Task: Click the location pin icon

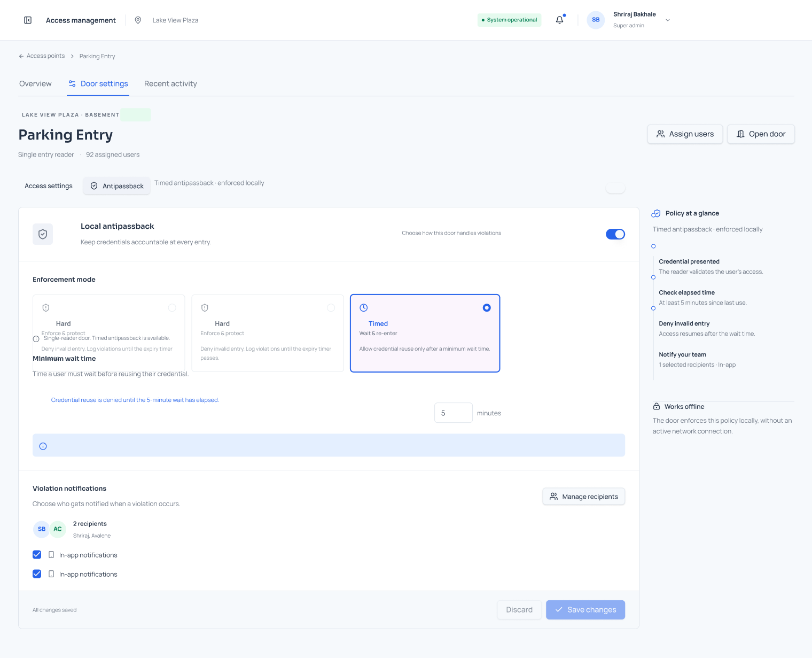Action: coord(138,20)
